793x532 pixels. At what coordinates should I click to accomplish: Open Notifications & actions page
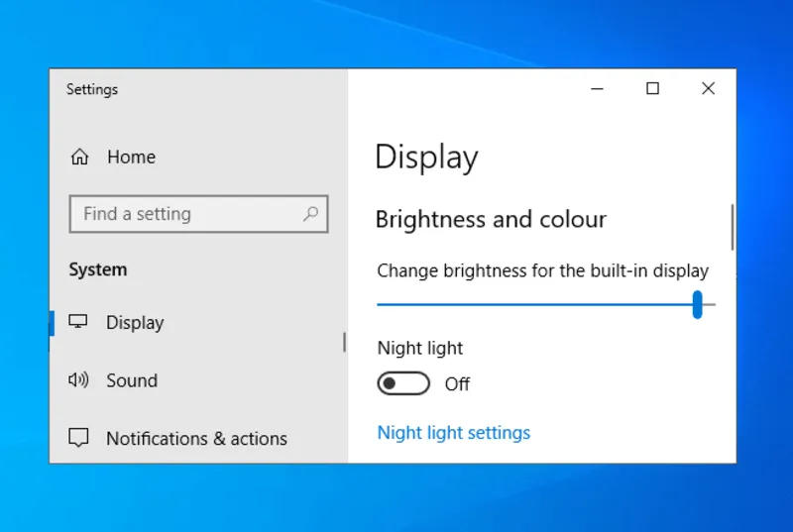tap(198, 438)
